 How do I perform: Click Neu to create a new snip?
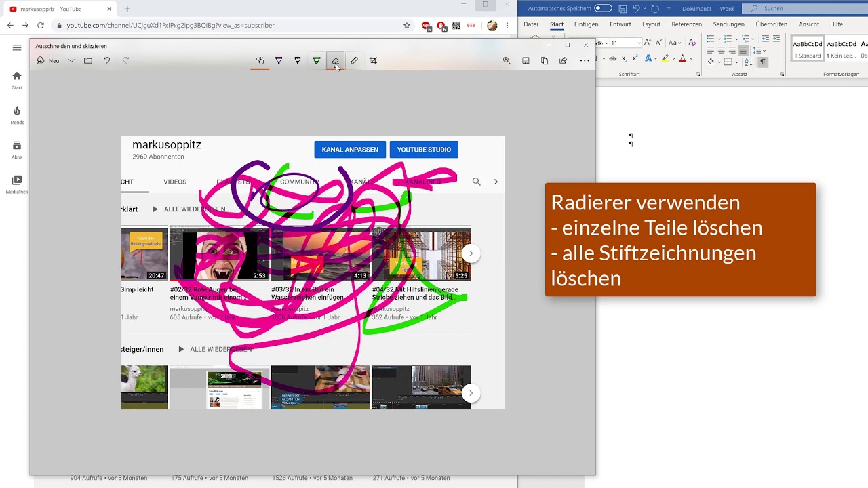click(48, 60)
